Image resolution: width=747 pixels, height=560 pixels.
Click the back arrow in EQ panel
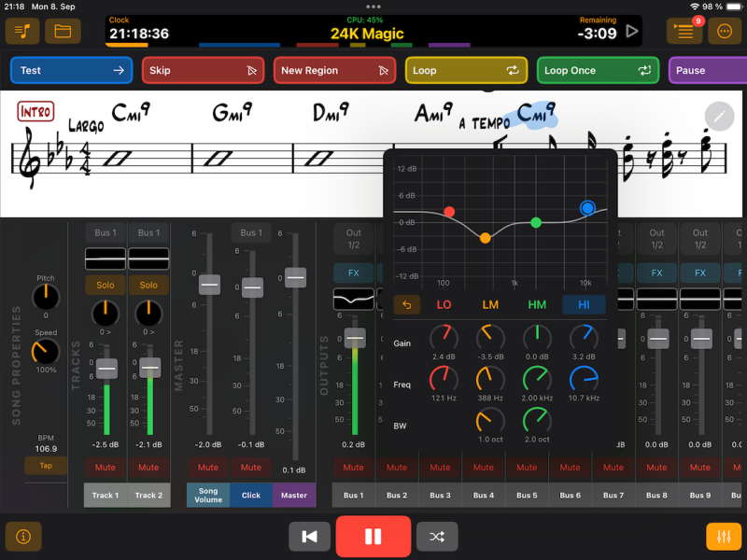pyautogui.click(x=407, y=304)
